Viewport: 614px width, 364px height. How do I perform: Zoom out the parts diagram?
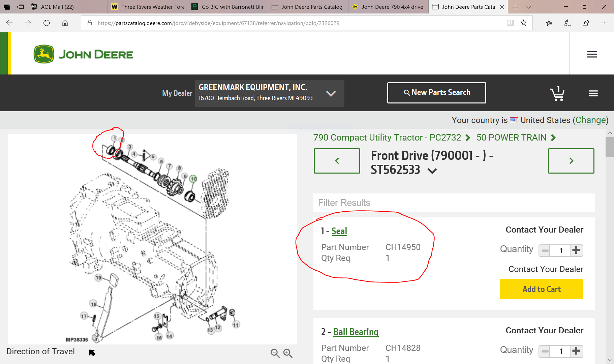275,353
